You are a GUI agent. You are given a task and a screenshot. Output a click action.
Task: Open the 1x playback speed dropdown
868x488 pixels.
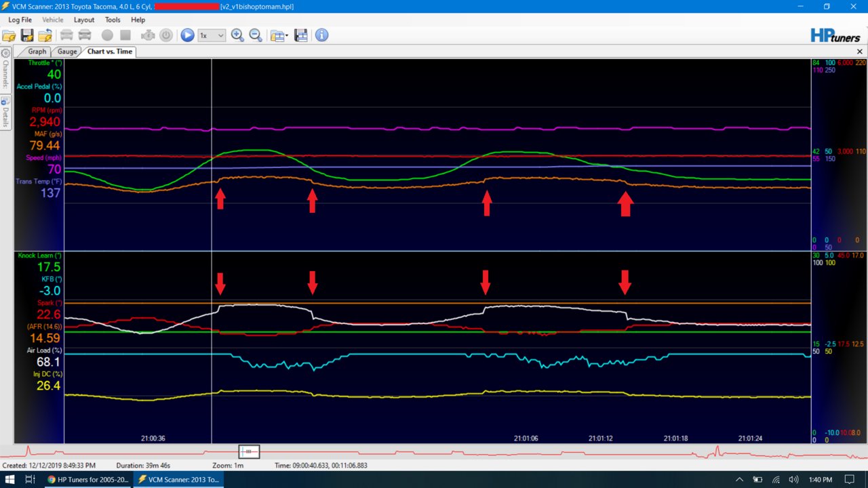[212, 35]
